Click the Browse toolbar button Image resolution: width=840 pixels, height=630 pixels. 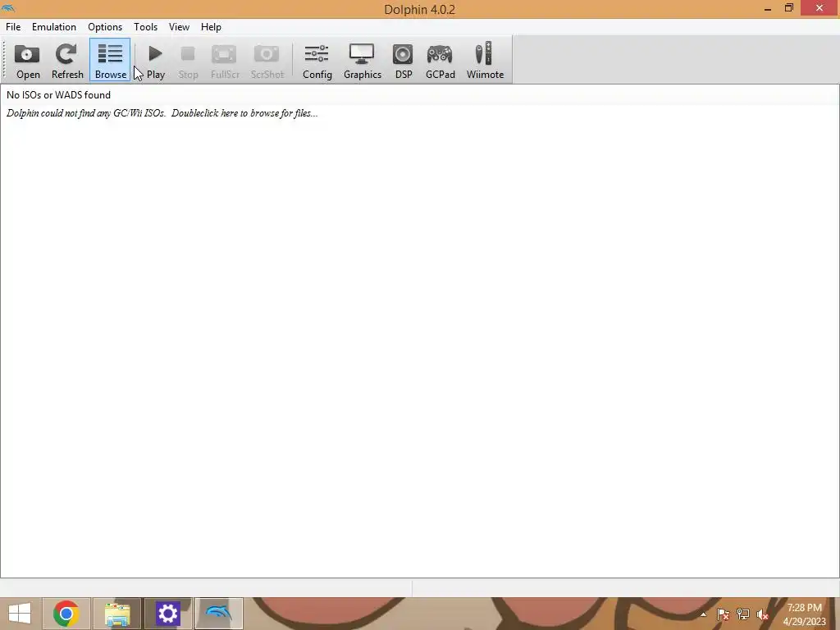click(111, 60)
